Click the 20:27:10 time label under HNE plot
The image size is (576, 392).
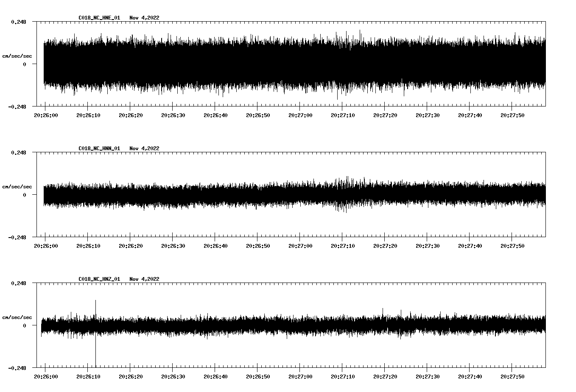click(343, 115)
